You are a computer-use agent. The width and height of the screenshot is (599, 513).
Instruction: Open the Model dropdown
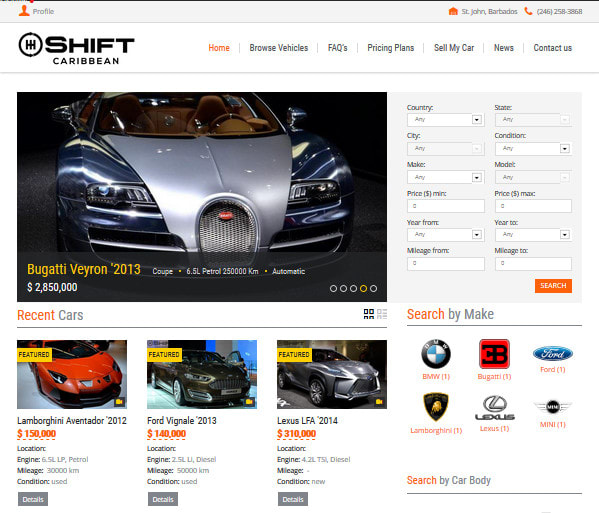pos(533,178)
